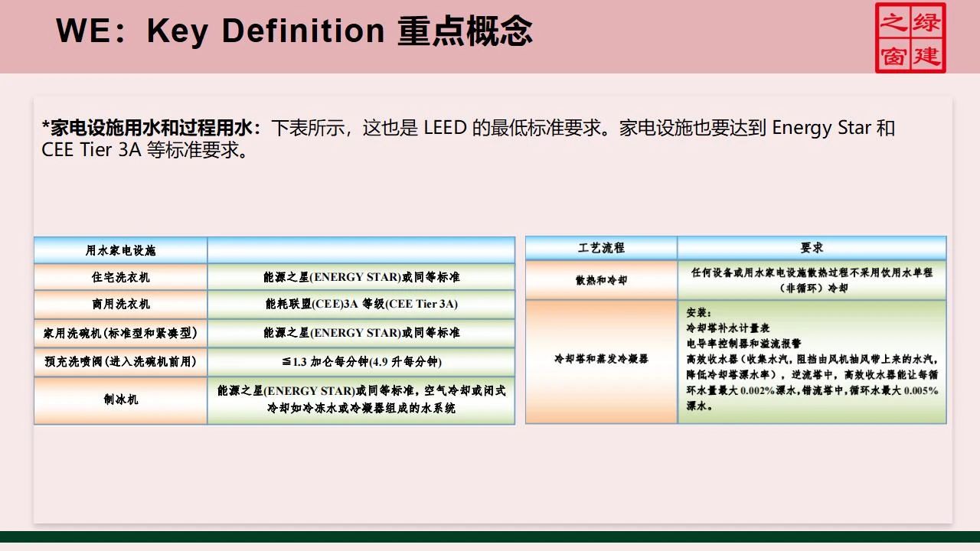Image resolution: width=980 pixels, height=551 pixels.
Task: Click the 安装 requirements text cell
Action: coord(812,357)
